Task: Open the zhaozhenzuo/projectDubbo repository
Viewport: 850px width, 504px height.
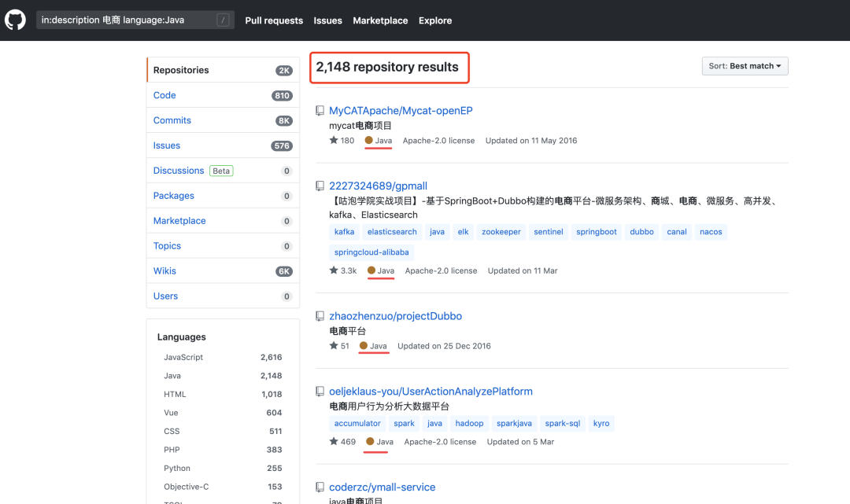Action: [x=395, y=315]
